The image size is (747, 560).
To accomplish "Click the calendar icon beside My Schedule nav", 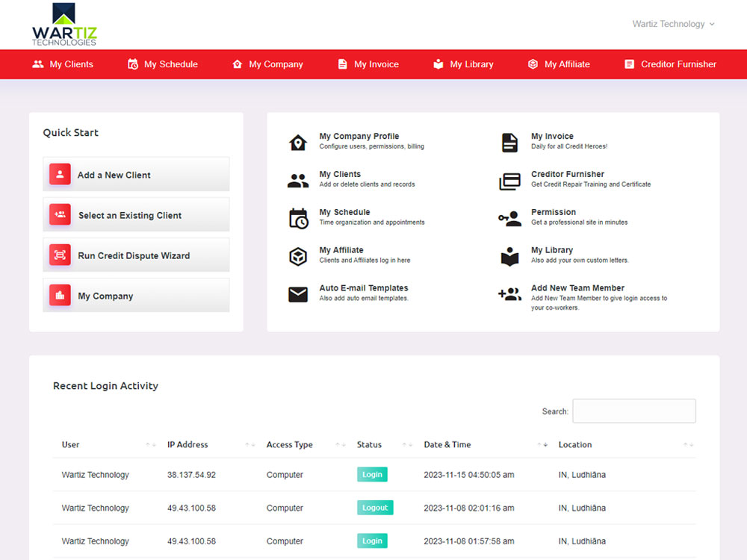I will pyautogui.click(x=133, y=64).
